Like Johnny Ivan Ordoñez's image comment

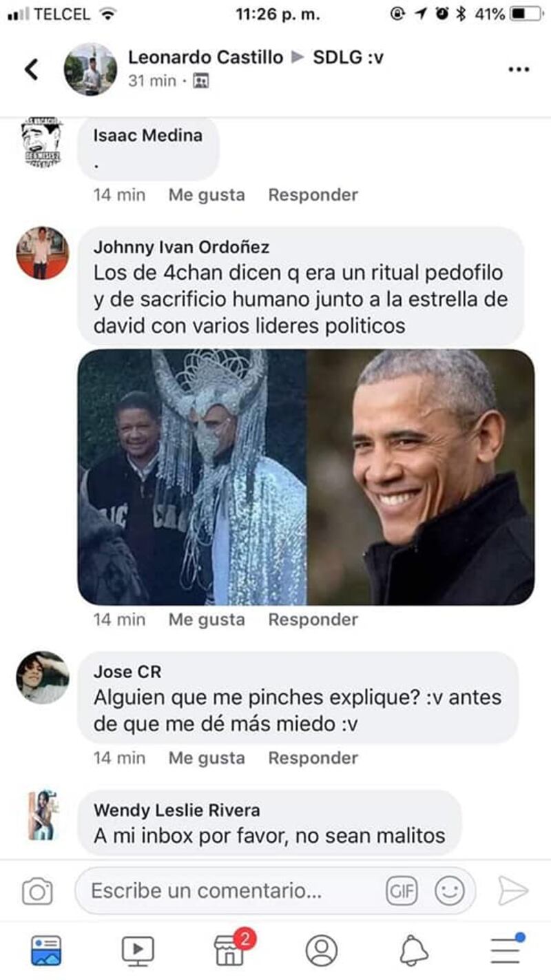pos(207,620)
